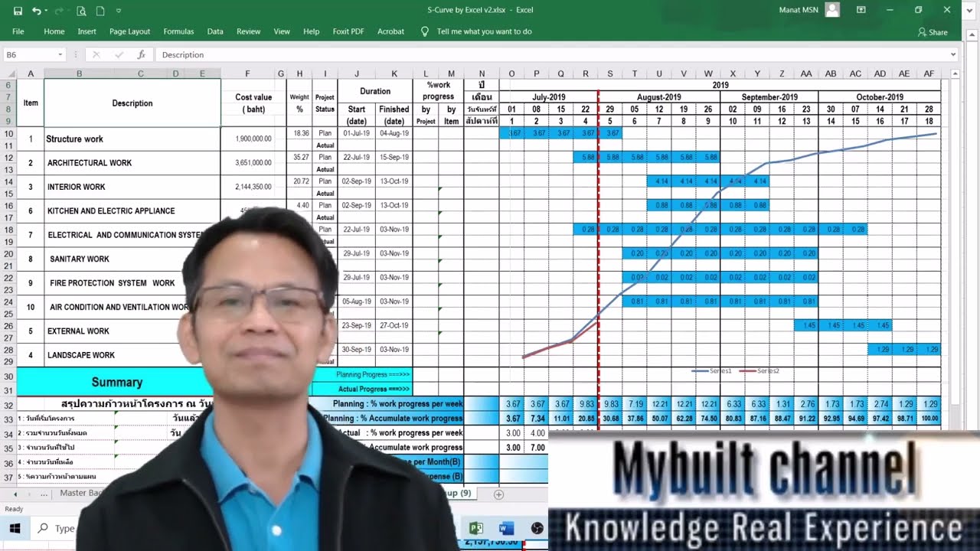Open Print Preview from Quick Access toolbar
The width and height of the screenshot is (980, 551).
[81, 11]
